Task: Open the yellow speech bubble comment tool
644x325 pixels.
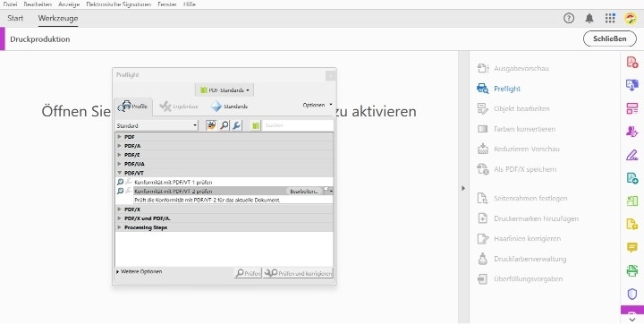Action: [x=631, y=247]
